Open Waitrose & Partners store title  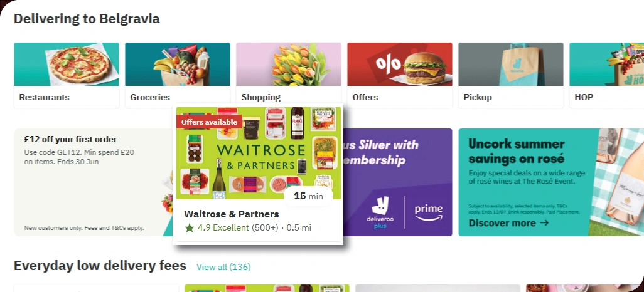point(231,214)
